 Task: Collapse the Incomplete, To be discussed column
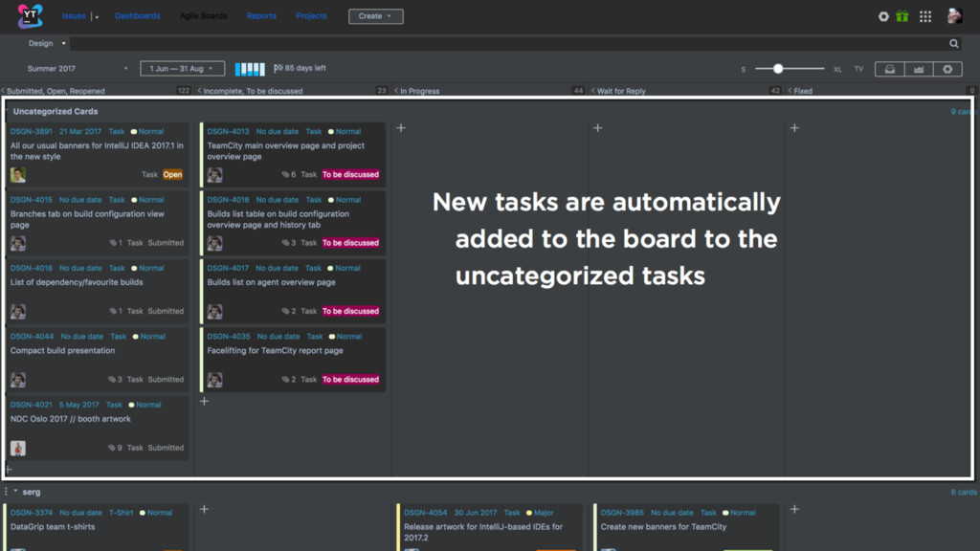(199, 91)
